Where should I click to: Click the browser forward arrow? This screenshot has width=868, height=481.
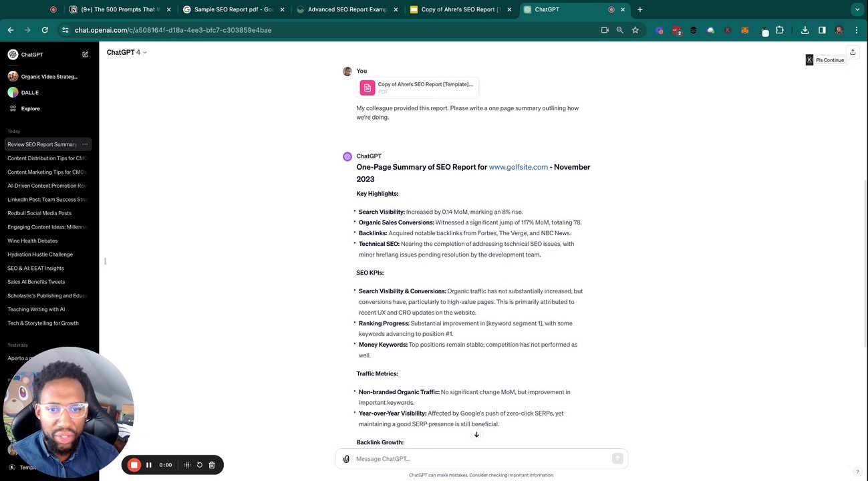coord(27,30)
